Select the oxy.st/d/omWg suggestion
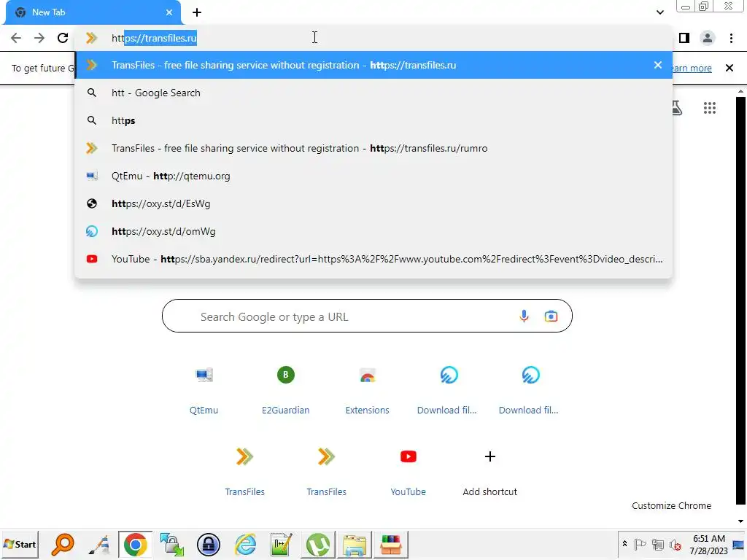The width and height of the screenshot is (747, 560). pos(373,231)
